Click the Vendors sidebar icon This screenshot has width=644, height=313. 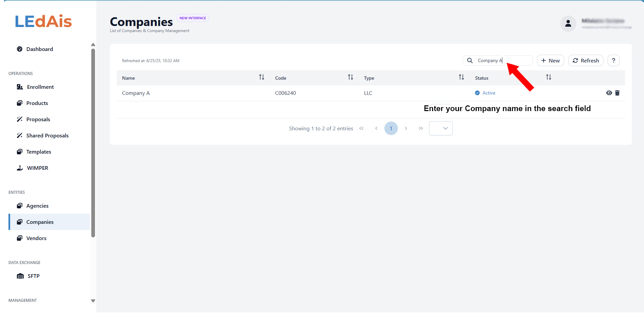(x=20, y=238)
